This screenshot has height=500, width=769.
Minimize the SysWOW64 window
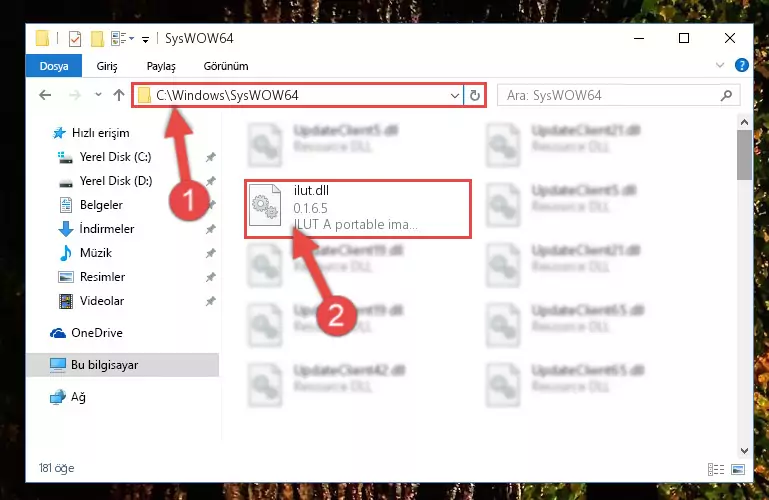(x=639, y=38)
